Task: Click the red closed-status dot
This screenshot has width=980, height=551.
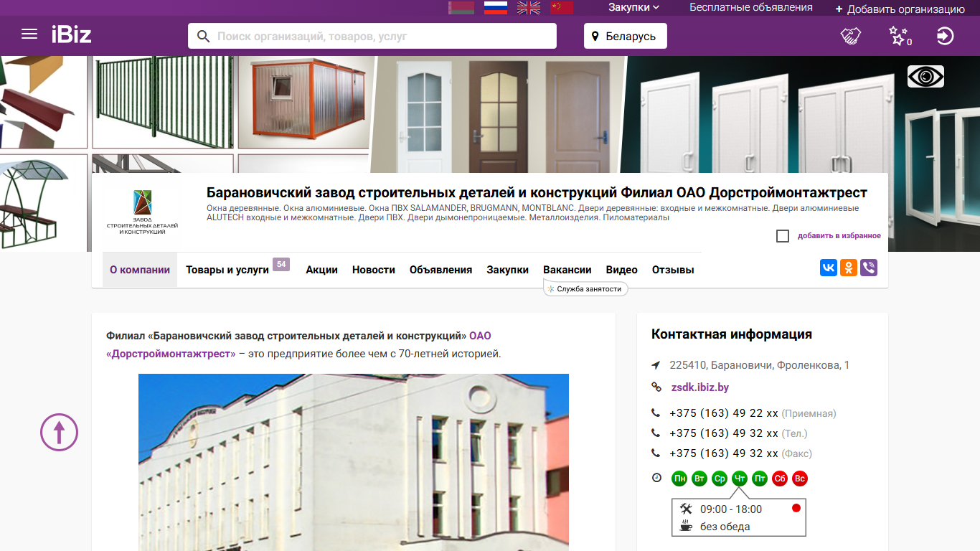Action: (796, 508)
